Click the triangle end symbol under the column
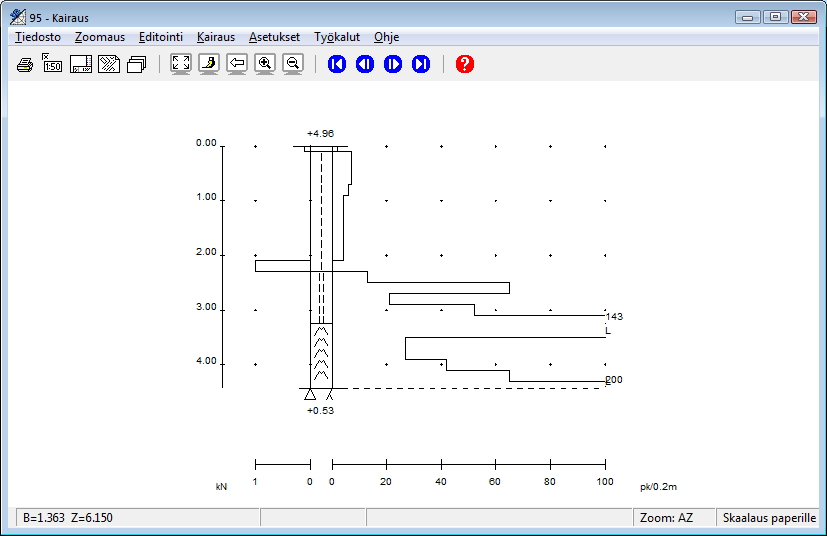The width and height of the screenshot is (827, 536). (310, 394)
